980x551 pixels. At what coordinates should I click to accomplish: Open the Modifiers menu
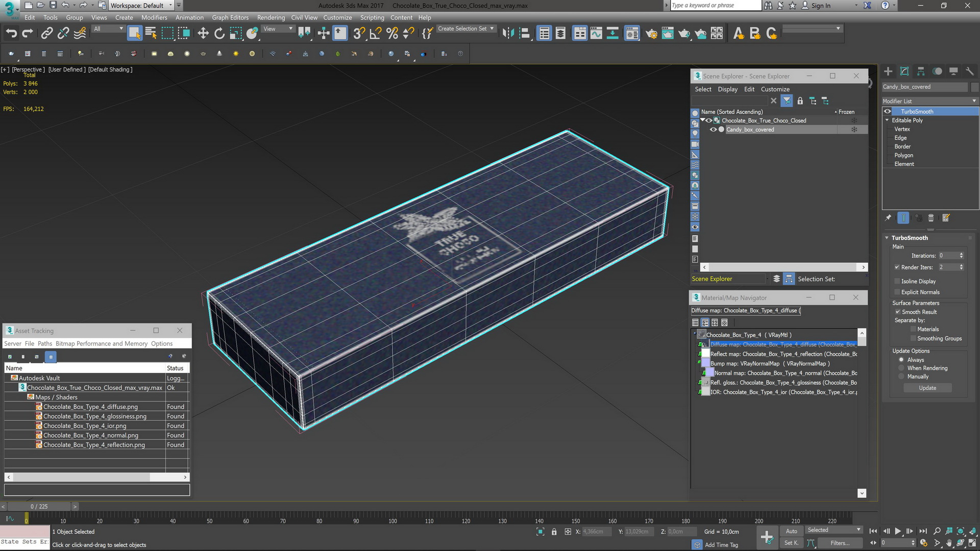154,17
